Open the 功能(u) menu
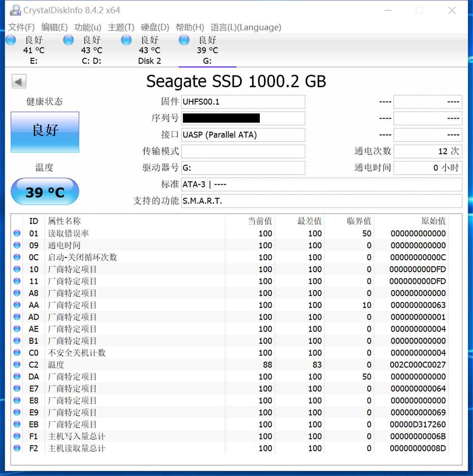Viewport: 473px width, 476px height. point(88,27)
